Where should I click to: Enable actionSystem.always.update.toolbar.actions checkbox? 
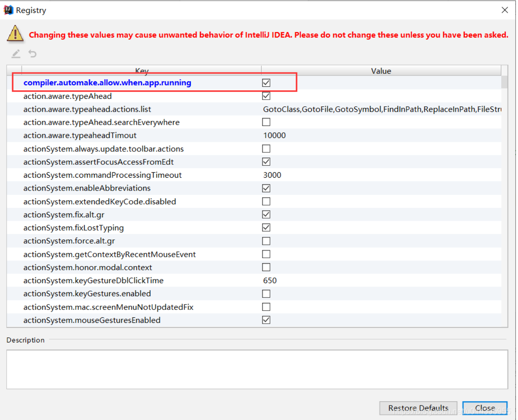coord(266,148)
